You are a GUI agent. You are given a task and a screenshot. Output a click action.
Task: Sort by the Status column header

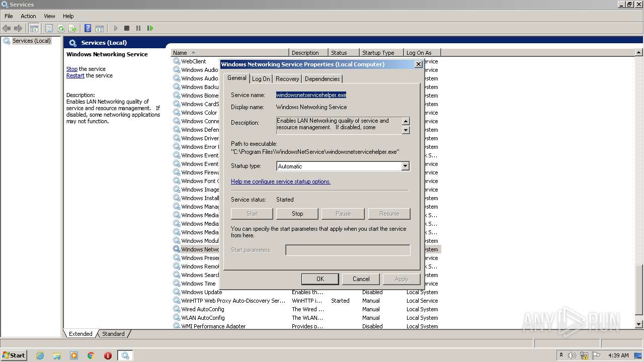(x=344, y=52)
